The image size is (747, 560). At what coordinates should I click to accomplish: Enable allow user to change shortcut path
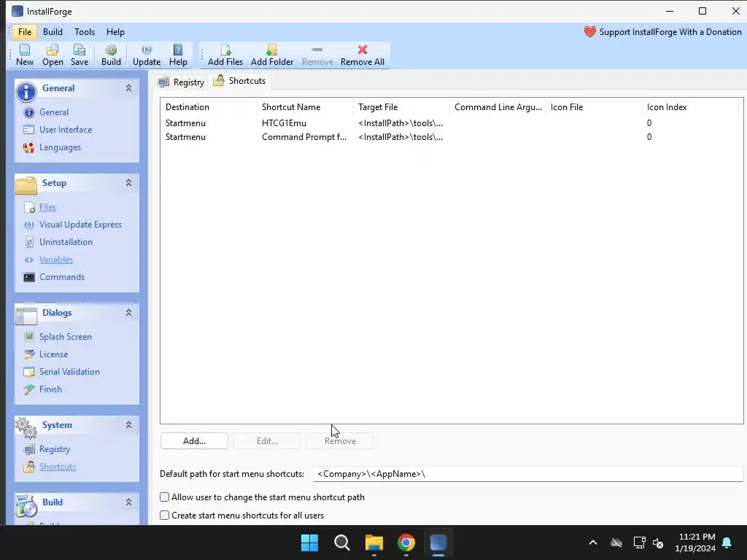pyautogui.click(x=164, y=497)
